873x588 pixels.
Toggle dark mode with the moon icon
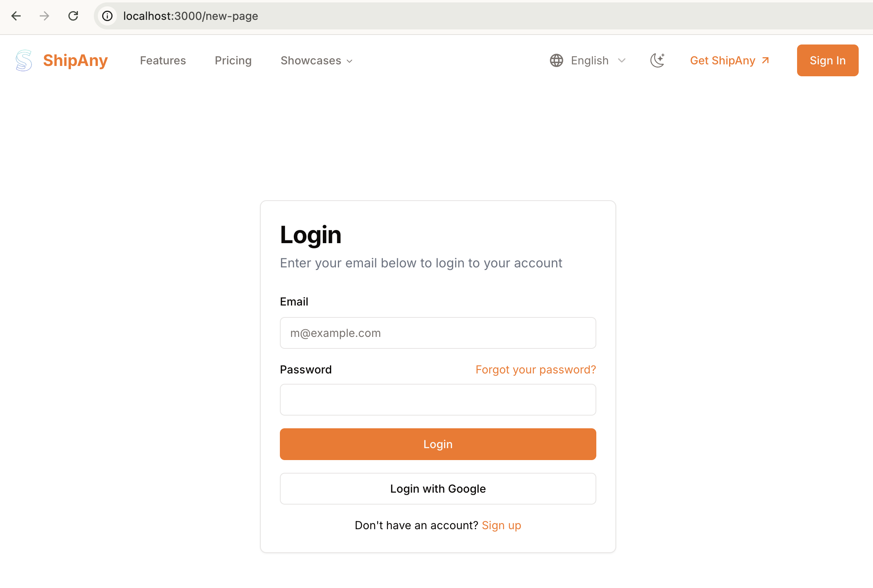point(657,60)
